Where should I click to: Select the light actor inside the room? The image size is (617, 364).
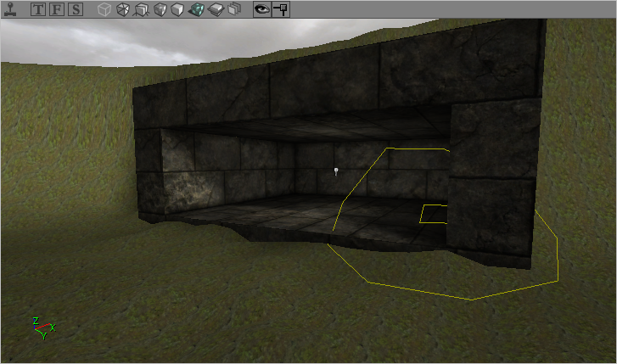(x=336, y=171)
